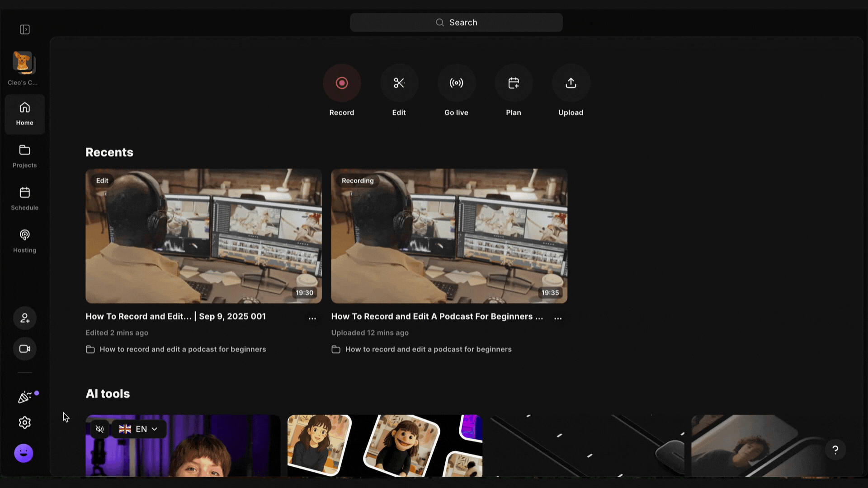Start a Go live broadcast
The height and width of the screenshot is (488, 868).
pos(456,83)
